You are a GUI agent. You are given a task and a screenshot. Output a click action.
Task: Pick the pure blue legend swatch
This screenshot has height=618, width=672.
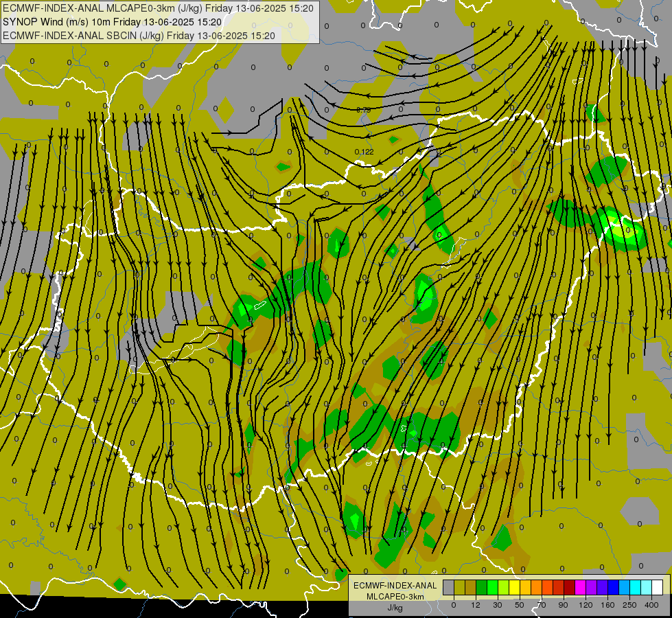[614, 588]
